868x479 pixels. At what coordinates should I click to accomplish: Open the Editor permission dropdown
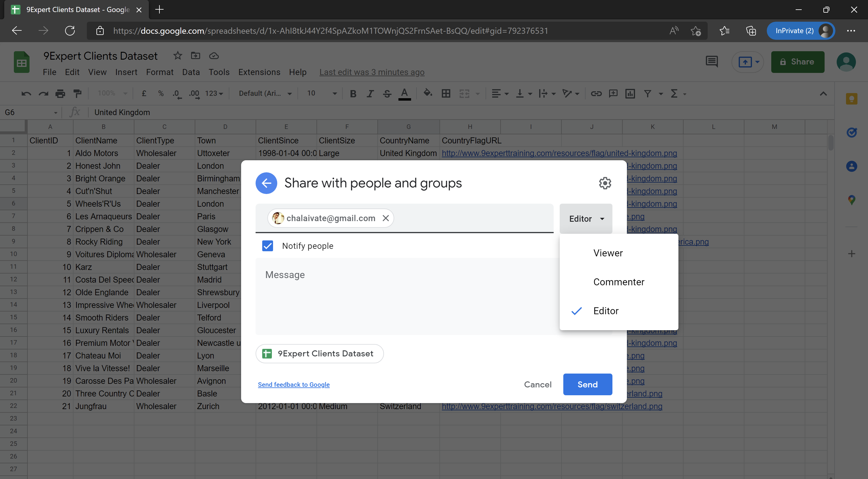point(586,219)
